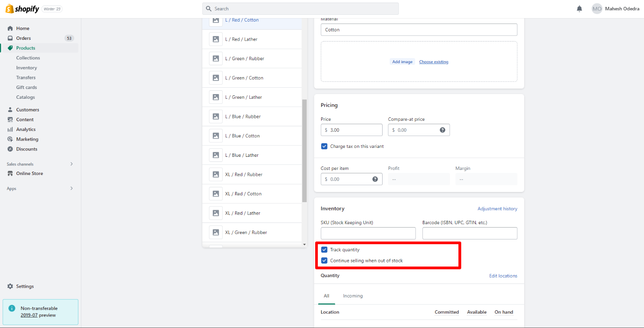644x328 pixels.
Task: Open Inventory in the Products submenu
Action: click(26, 68)
